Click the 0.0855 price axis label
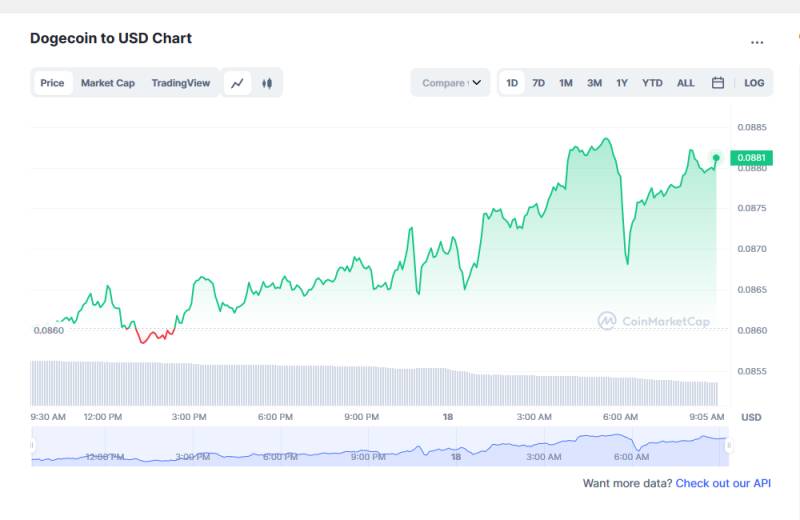Screen dimensions: 800x520 pos(752,371)
